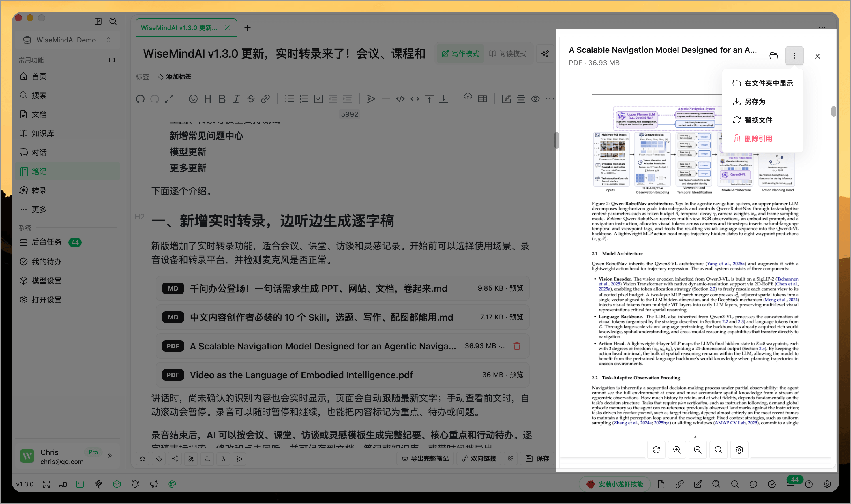This screenshot has width=851, height=504.
Task: Open Video as the Language PDF attachment
Action: [342, 375]
